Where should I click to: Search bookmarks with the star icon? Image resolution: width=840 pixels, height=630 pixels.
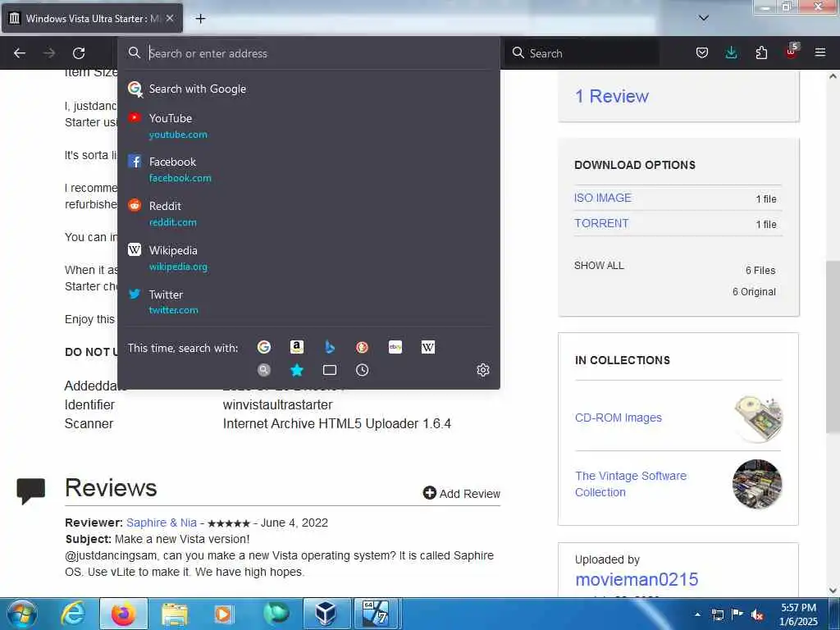(297, 370)
